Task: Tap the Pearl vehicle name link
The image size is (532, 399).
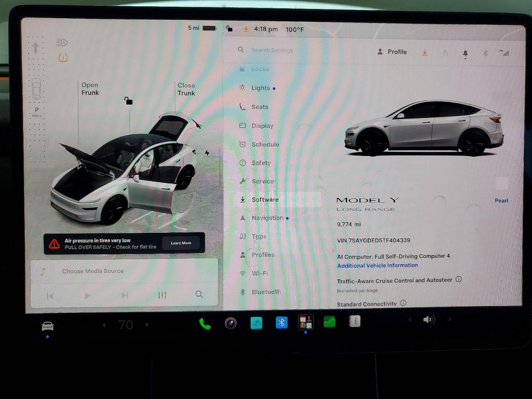Action: 501,200
